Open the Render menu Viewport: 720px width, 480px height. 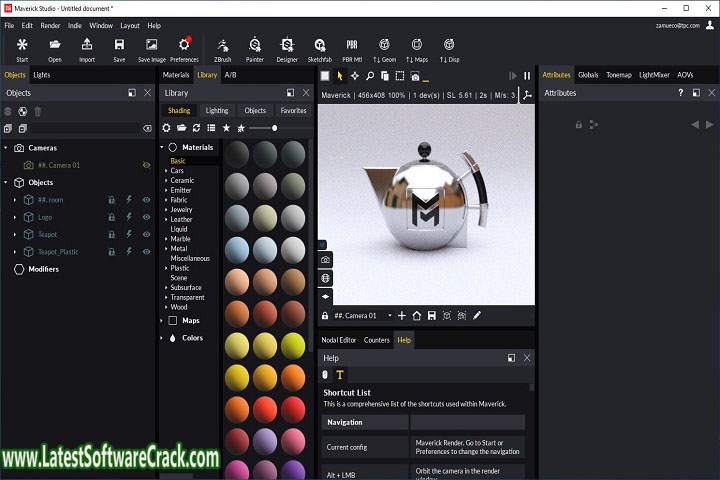(50, 25)
